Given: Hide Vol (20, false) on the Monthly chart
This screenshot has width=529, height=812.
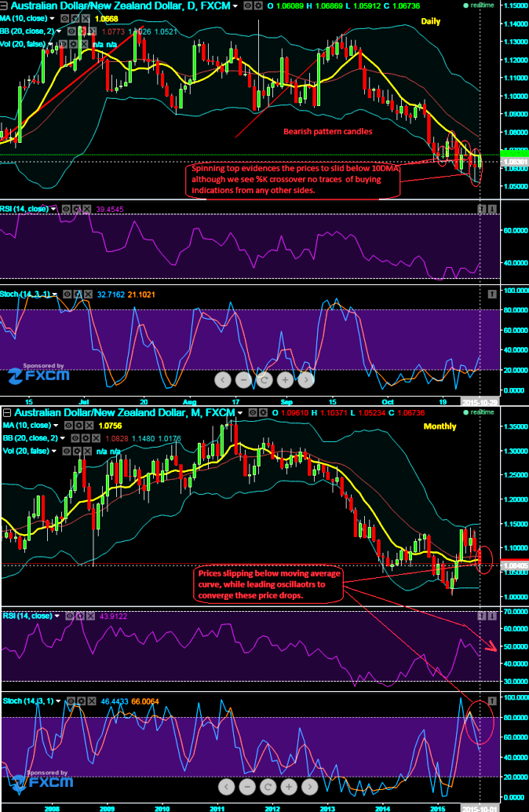Looking at the screenshot, I should click(66, 451).
